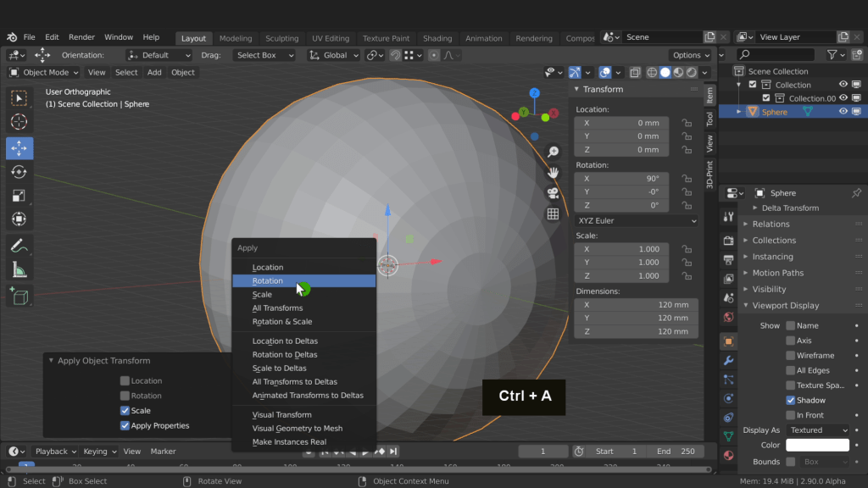The width and height of the screenshot is (868, 488).
Task: Open the Options button in the viewport header
Action: click(x=690, y=55)
